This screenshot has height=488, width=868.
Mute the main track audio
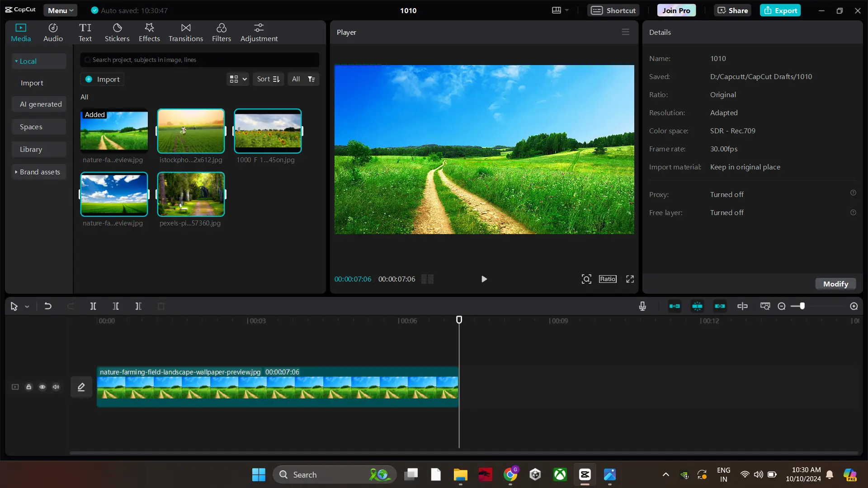click(x=56, y=387)
